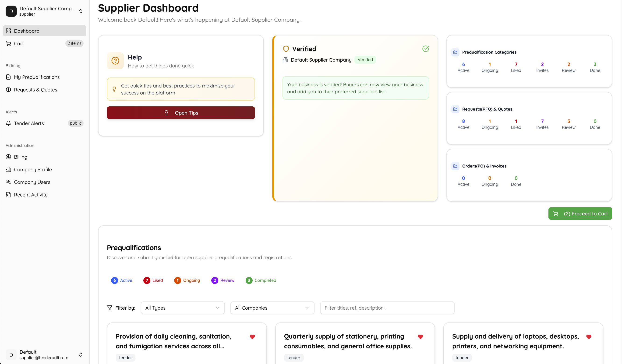The width and height of the screenshot is (622, 364).
Task: Expand the user account menu chevron
Action: (81, 355)
